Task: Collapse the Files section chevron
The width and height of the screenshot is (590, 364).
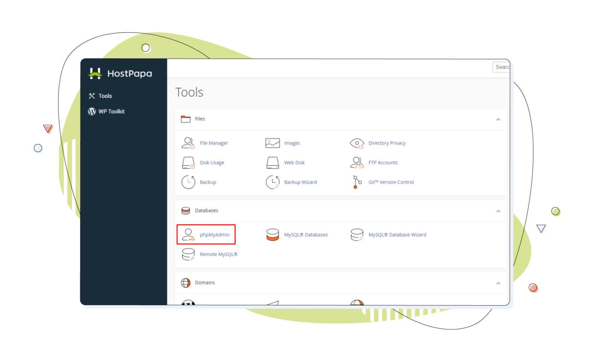Action: pos(498,120)
